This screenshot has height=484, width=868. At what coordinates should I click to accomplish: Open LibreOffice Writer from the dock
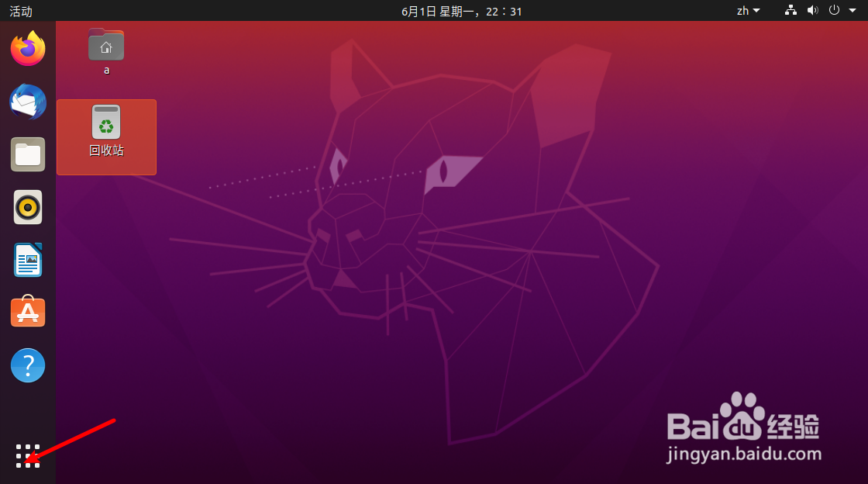[x=28, y=260]
